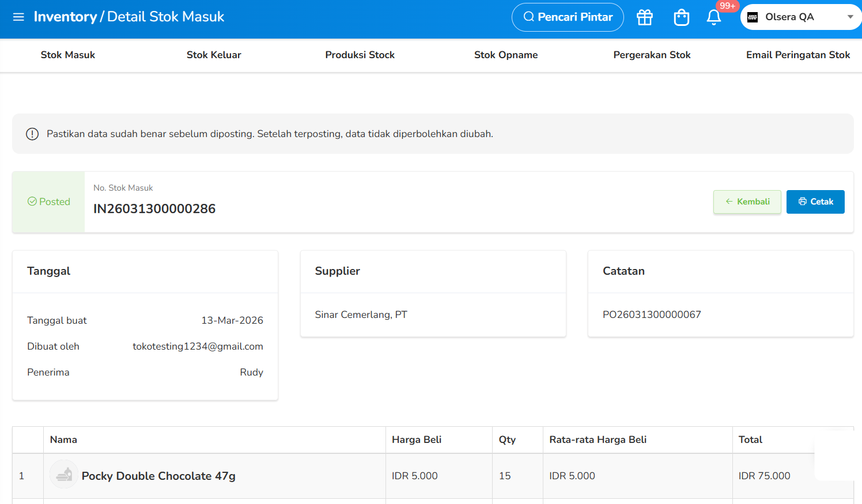The width and height of the screenshot is (862, 504).
Task: Go to the Pergerakan Stok tab
Action: [x=652, y=55]
